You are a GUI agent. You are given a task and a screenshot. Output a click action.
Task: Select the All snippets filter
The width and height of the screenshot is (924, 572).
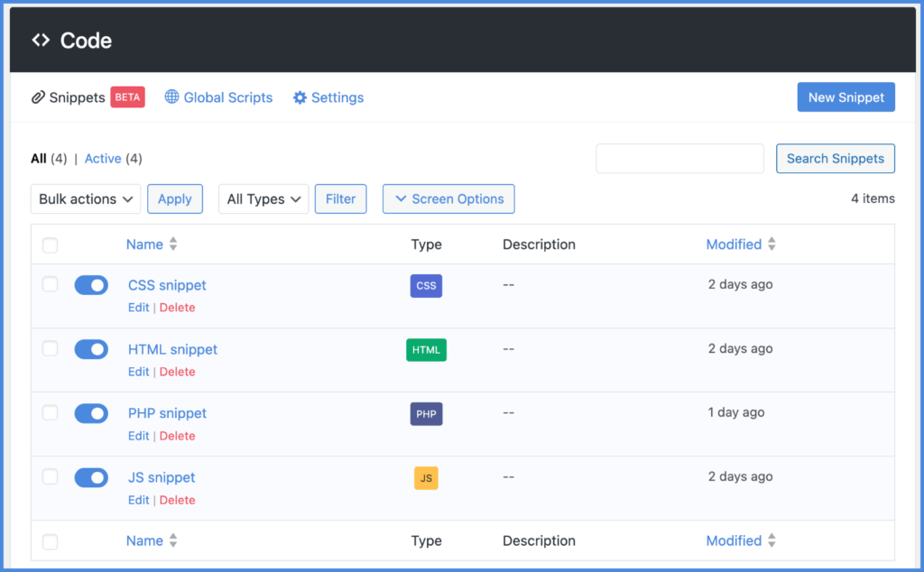tap(40, 158)
